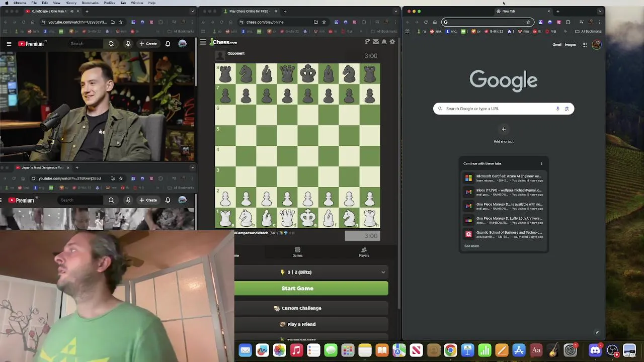644x362 pixels.
Task: Open Chess.com notifications bell
Action: (x=384, y=42)
